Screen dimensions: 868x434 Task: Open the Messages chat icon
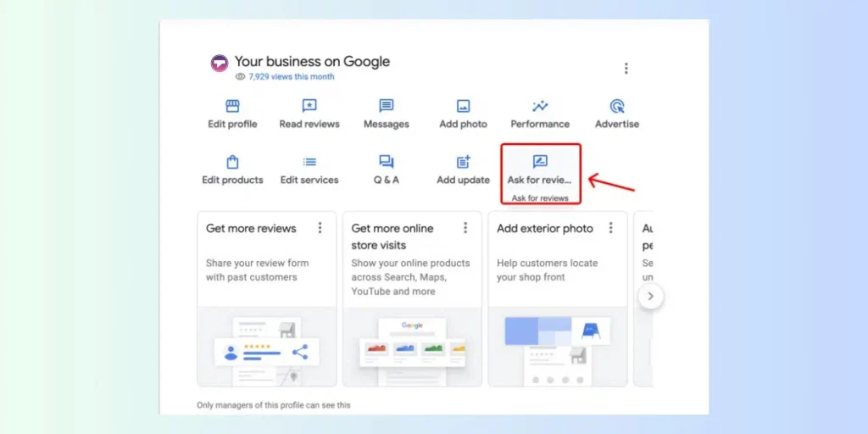pos(386,106)
